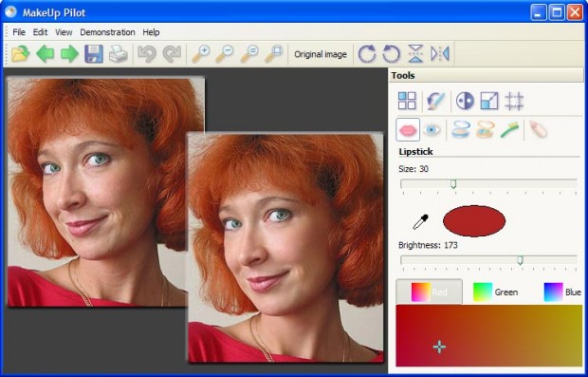This screenshot has height=377, width=588.
Task: Click the open file folder icon
Action: coord(21,54)
